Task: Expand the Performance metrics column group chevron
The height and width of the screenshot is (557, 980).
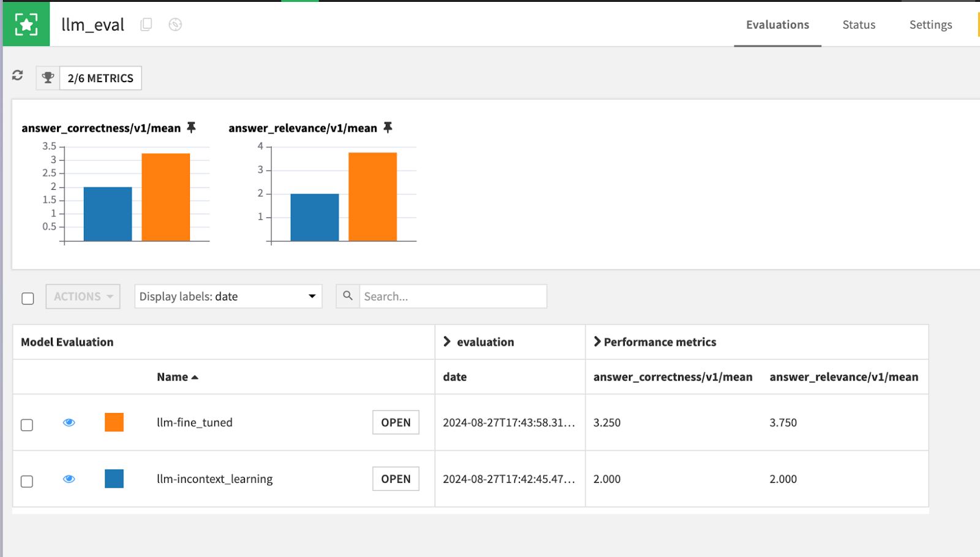Action: coord(597,341)
